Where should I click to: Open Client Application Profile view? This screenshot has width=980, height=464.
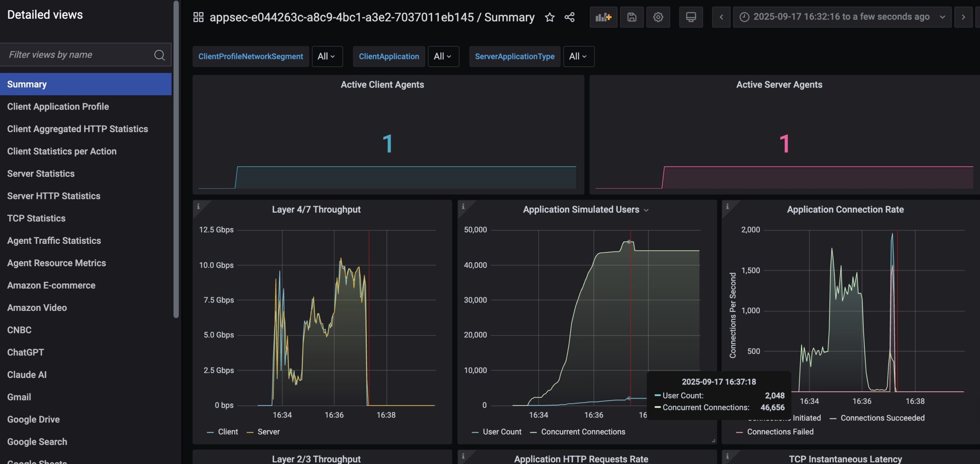pyautogui.click(x=58, y=107)
